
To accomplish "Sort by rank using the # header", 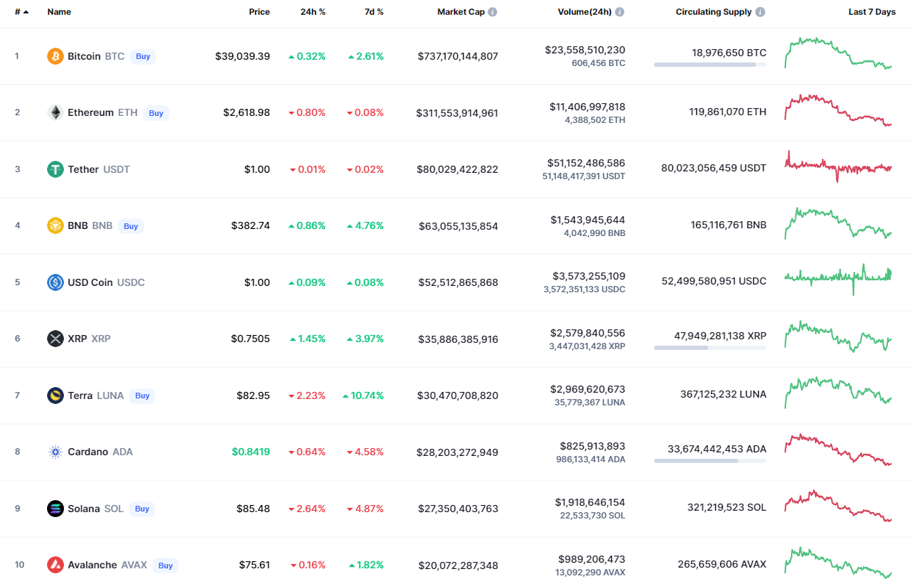I will 22,12.
